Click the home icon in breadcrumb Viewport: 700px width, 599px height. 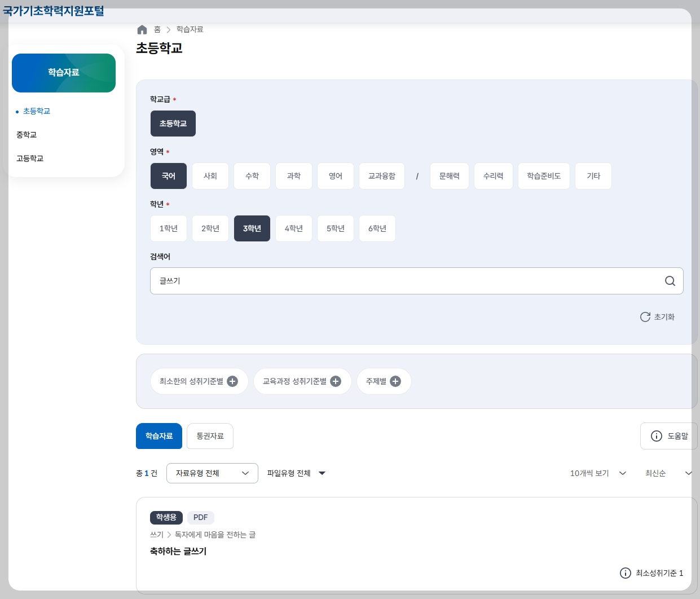[142, 29]
